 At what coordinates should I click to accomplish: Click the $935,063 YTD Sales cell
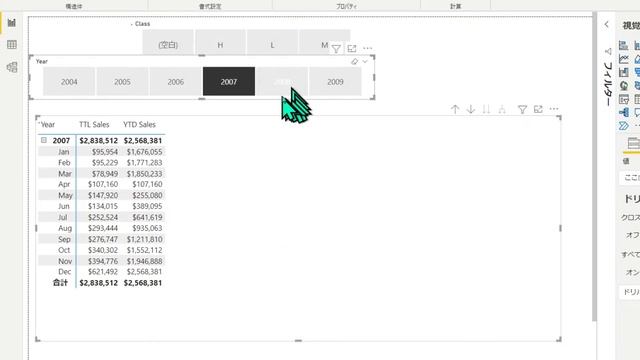pyautogui.click(x=147, y=228)
